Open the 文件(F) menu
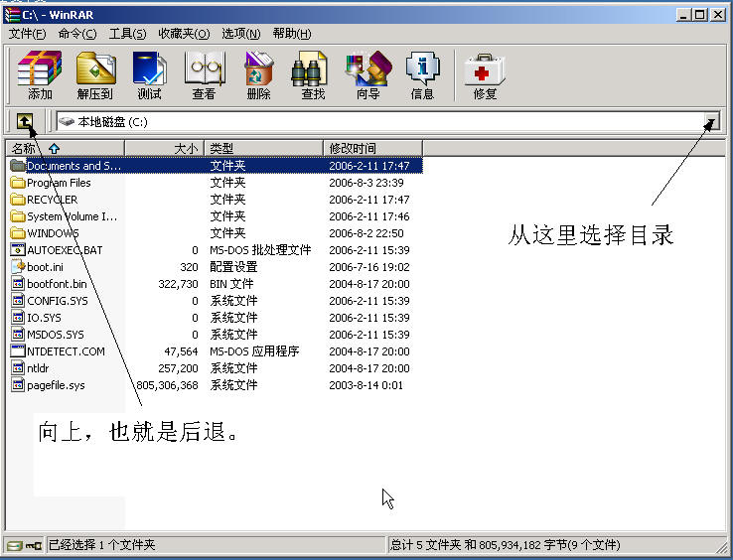 [27, 34]
